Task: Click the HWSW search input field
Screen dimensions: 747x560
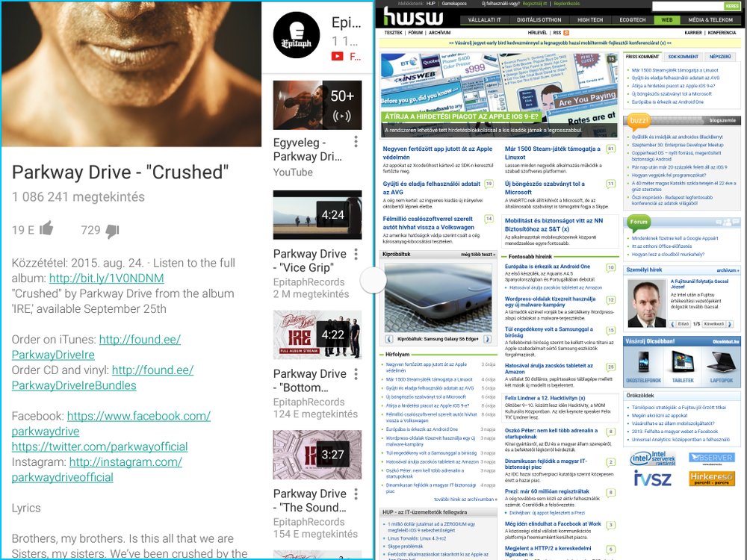Action: 687,6
